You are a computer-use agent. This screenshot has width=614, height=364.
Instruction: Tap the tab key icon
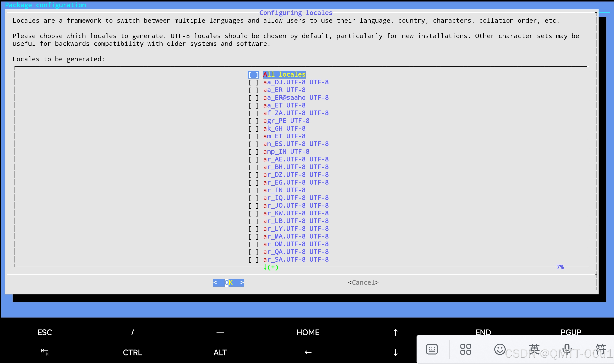pyautogui.click(x=45, y=352)
